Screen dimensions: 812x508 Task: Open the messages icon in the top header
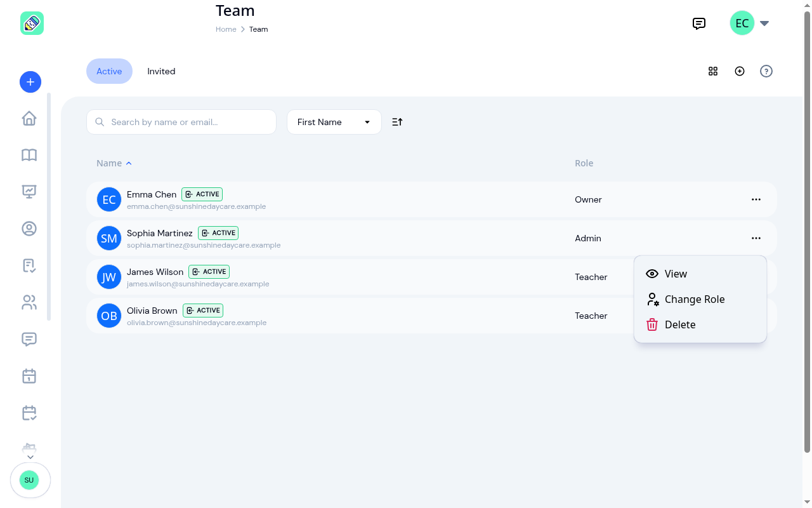(x=699, y=23)
